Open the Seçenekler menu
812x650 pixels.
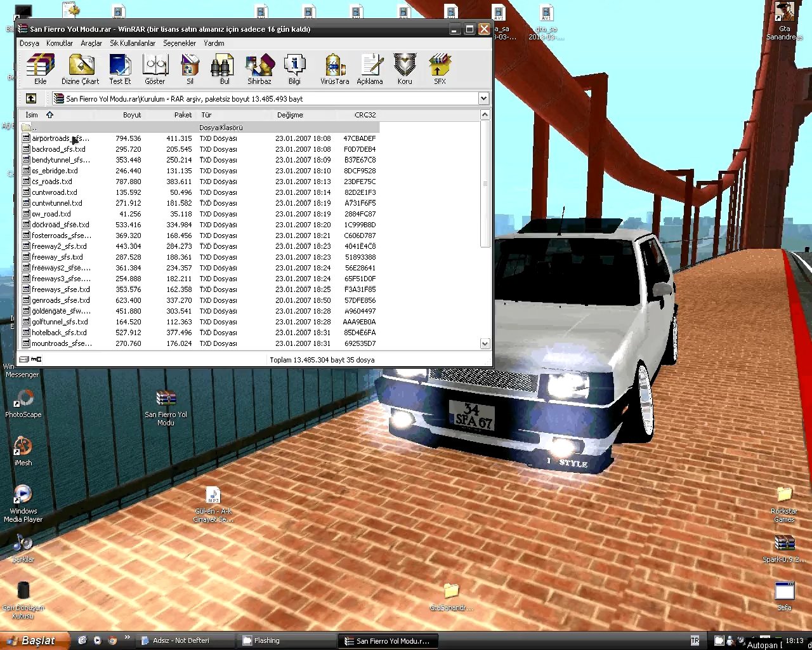click(x=180, y=43)
